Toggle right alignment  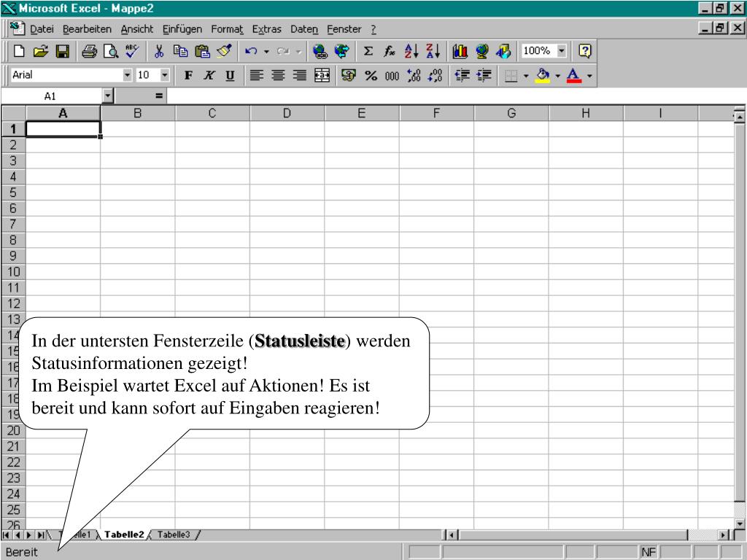[300, 75]
